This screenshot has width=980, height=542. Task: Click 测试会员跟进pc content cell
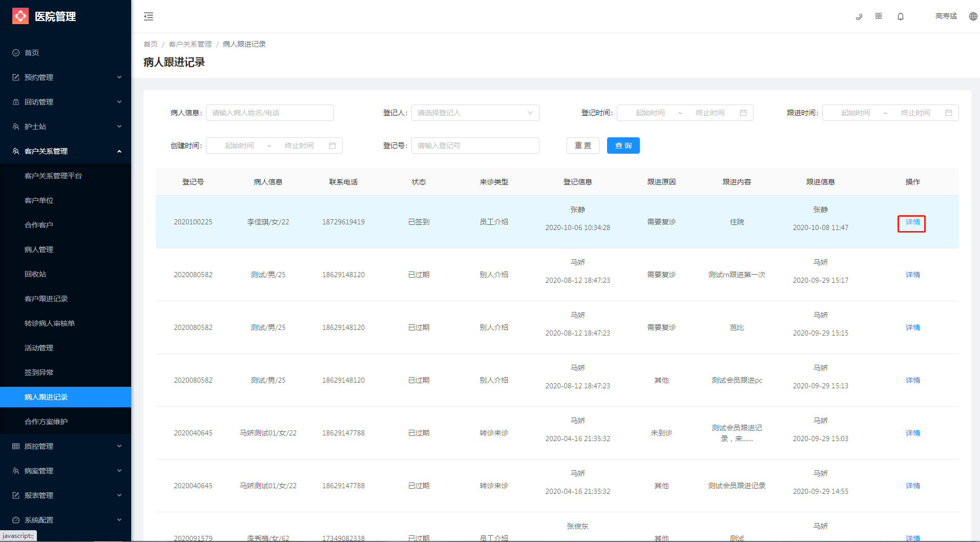click(737, 380)
